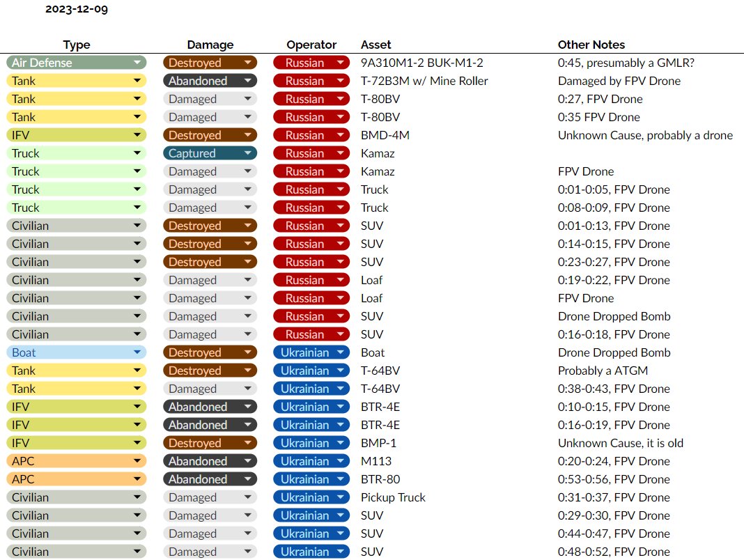
Task: Open Civilian type dropdown in SUV 0:01-0:13 row
Action: 77,226
